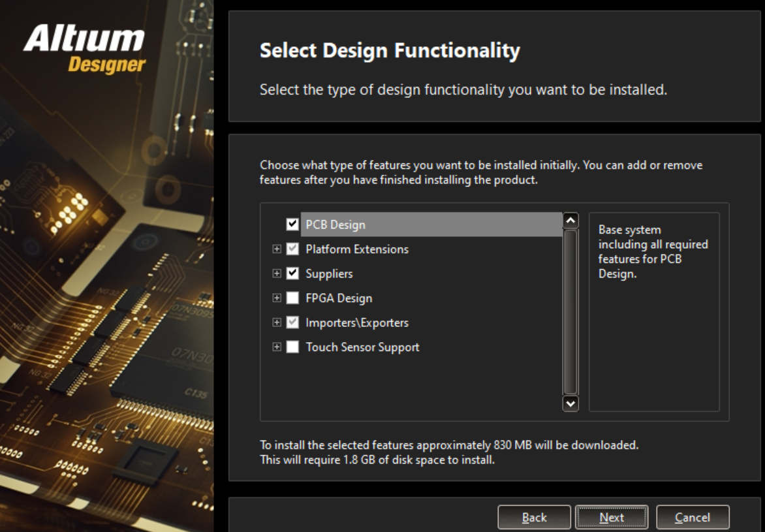Select the FPGA Design label
This screenshot has height=532, width=765.
(x=339, y=298)
